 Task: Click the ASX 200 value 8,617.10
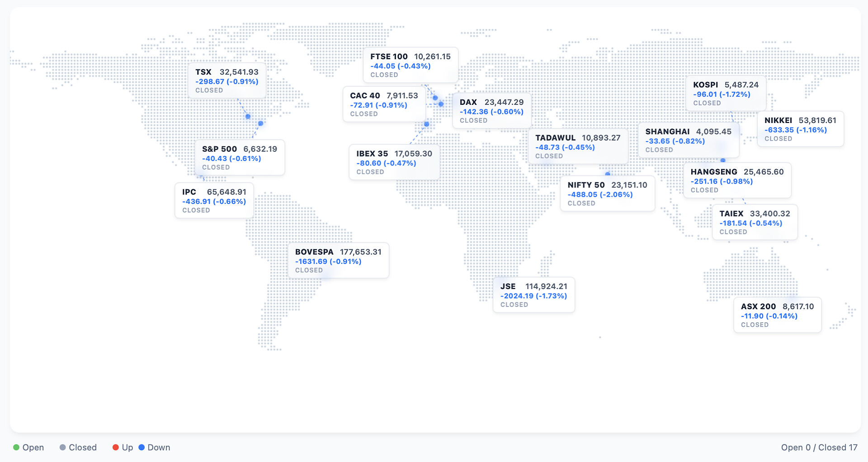(x=798, y=306)
